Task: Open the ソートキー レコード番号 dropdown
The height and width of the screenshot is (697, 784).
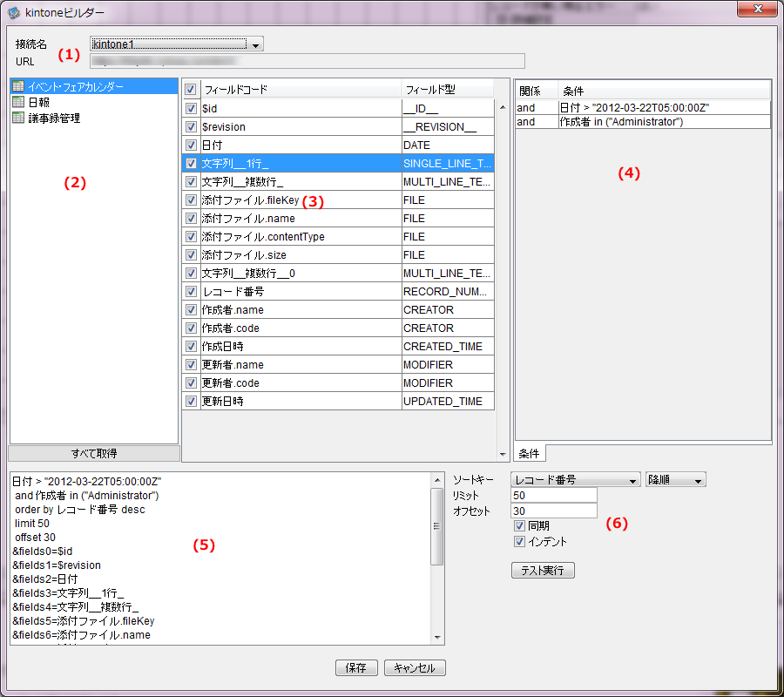Action: pos(633,480)
